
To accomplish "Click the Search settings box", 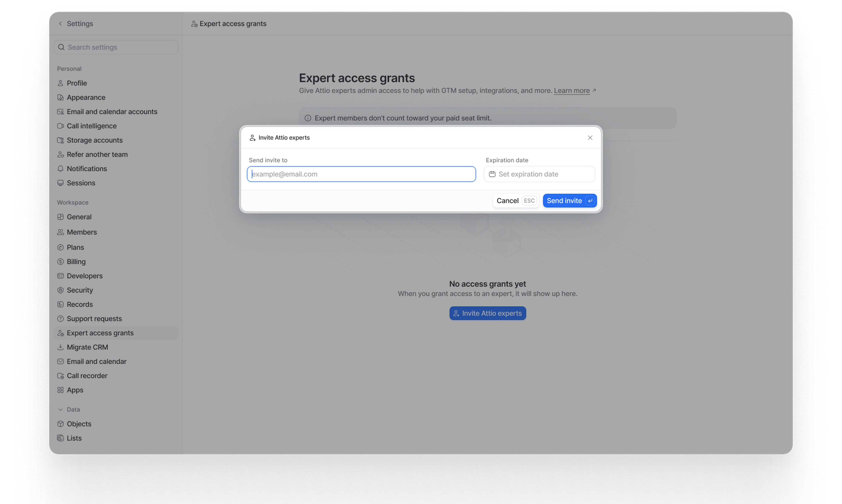I will click(116, 47).
